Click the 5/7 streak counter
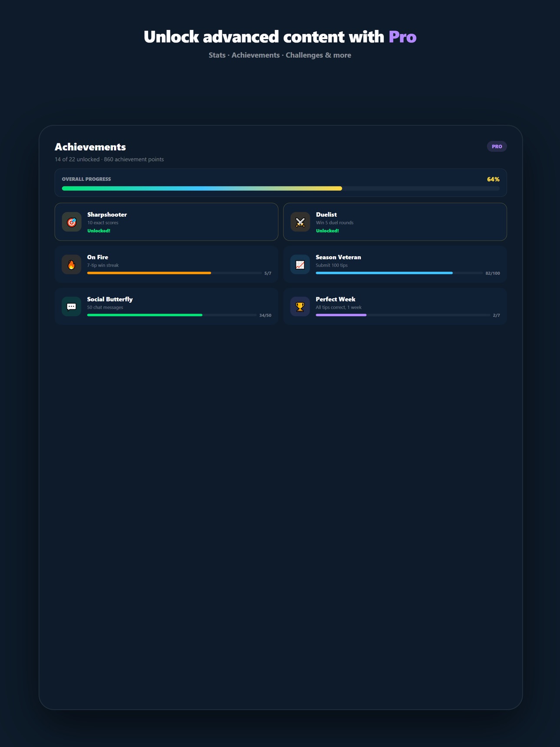 pyautogui.click(x=268, y=273)
